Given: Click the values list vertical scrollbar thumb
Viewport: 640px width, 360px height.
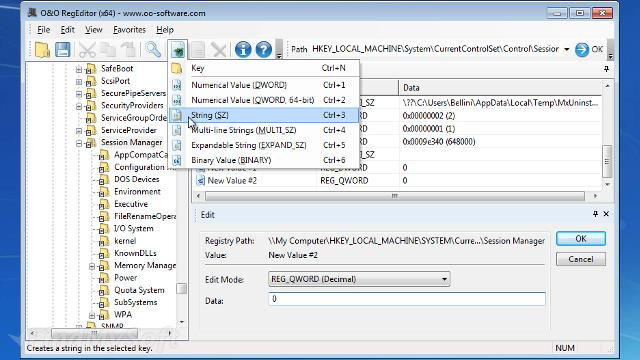Looking at the screenshot, I should pyautogui.click(x=607, y=161).
